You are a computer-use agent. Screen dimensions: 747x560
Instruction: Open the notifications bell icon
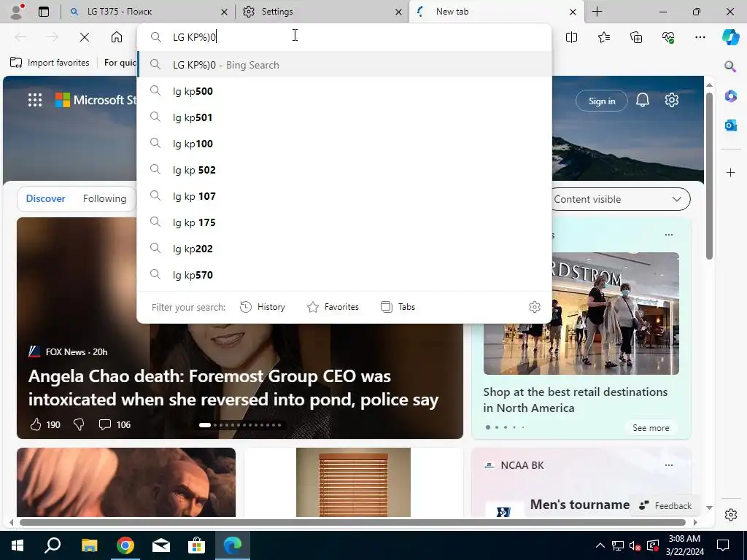click(x=643, y=100)
